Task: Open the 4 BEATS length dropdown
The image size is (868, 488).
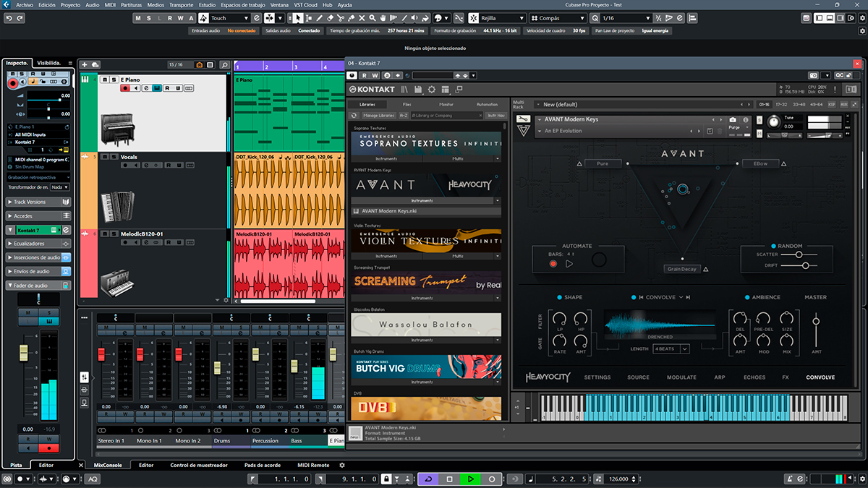Action: [x=671, y=348]
